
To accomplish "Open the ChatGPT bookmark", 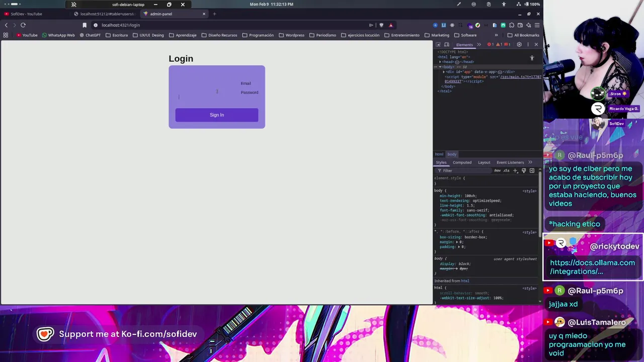I will pos(90,35).
